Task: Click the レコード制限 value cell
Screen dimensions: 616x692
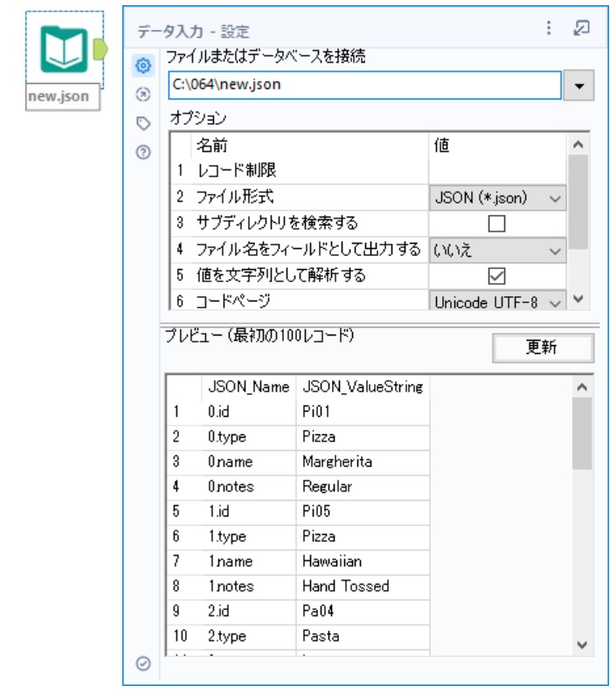Action: coord(497,171)
